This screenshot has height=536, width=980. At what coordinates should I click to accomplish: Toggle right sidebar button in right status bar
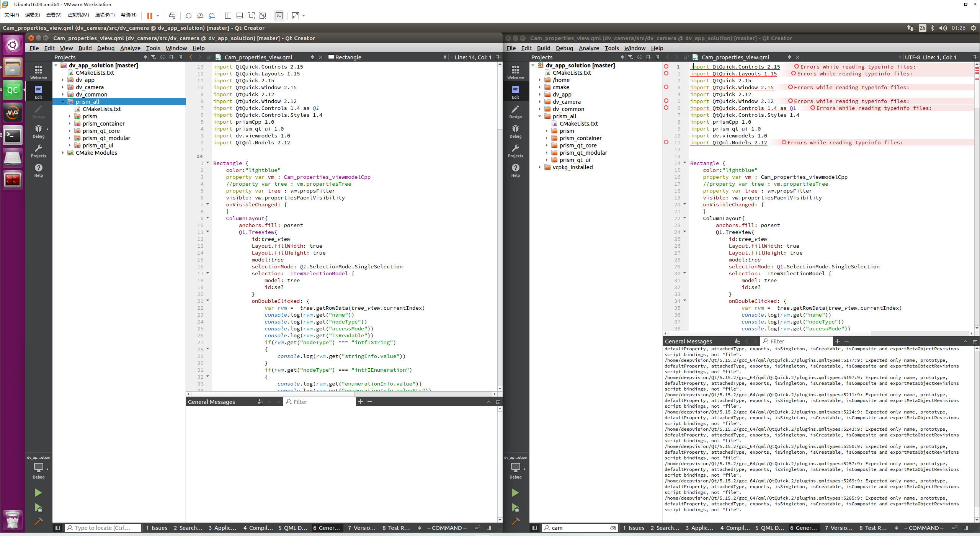click(966, 528)
